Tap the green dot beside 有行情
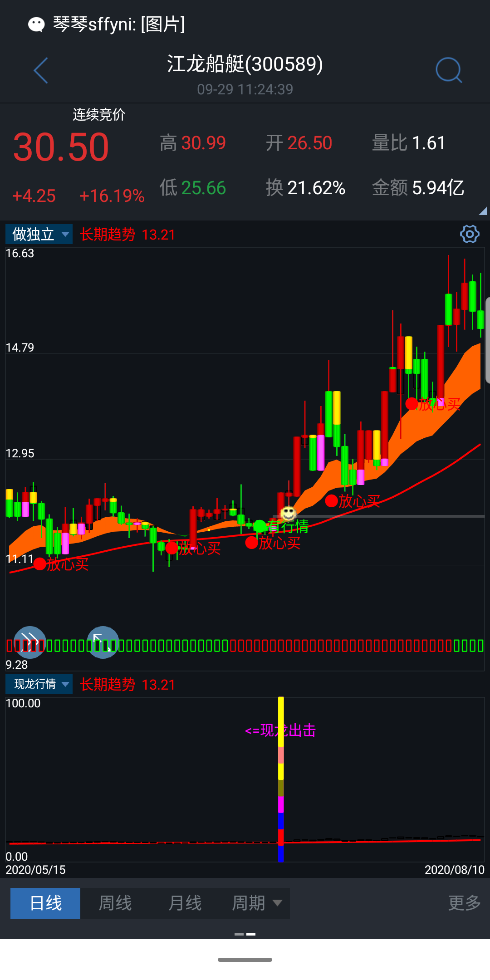The width and height of the screenshot is (490, 980). (260, 526)
